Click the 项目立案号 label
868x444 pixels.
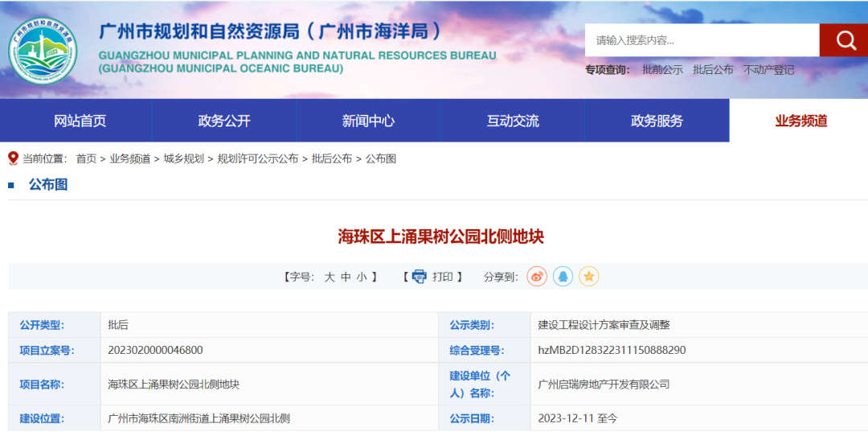click(47, 351)
